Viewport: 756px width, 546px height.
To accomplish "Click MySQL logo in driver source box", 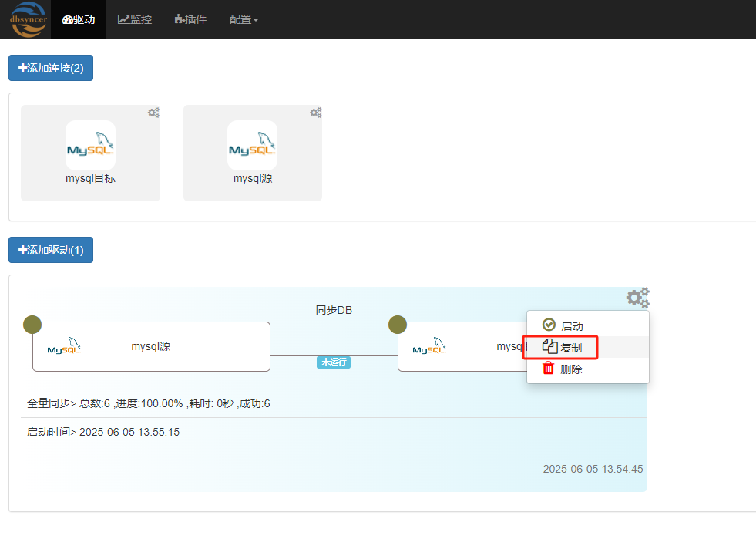I will click(x=64, y=345).
